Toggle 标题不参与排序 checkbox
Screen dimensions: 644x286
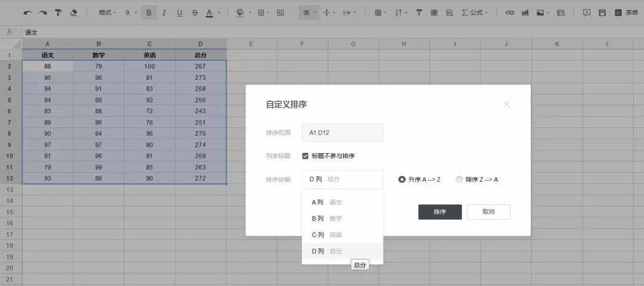305,156
